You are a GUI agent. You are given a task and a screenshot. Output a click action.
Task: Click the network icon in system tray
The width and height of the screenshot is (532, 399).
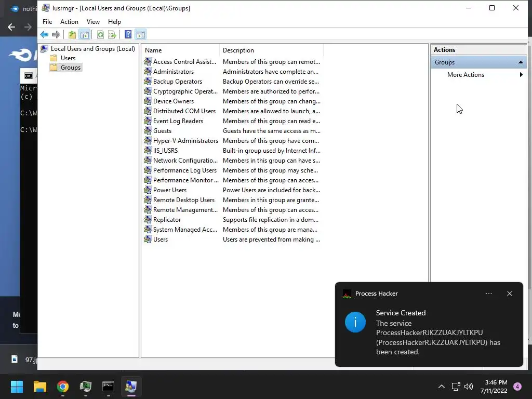pyautogui.click(x=456, y=387)
